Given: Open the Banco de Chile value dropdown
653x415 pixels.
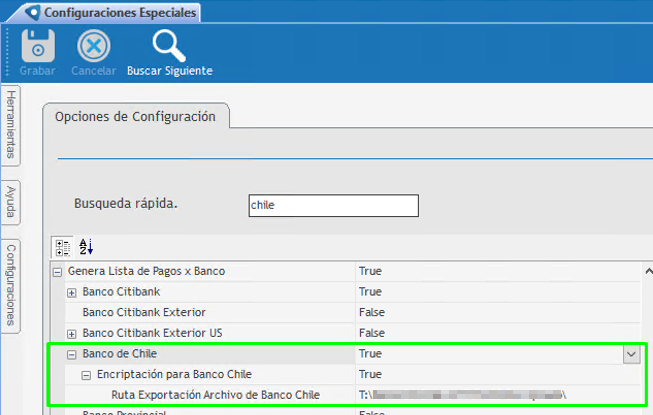Looking at the screenshot, I should (x=631, y=354).
